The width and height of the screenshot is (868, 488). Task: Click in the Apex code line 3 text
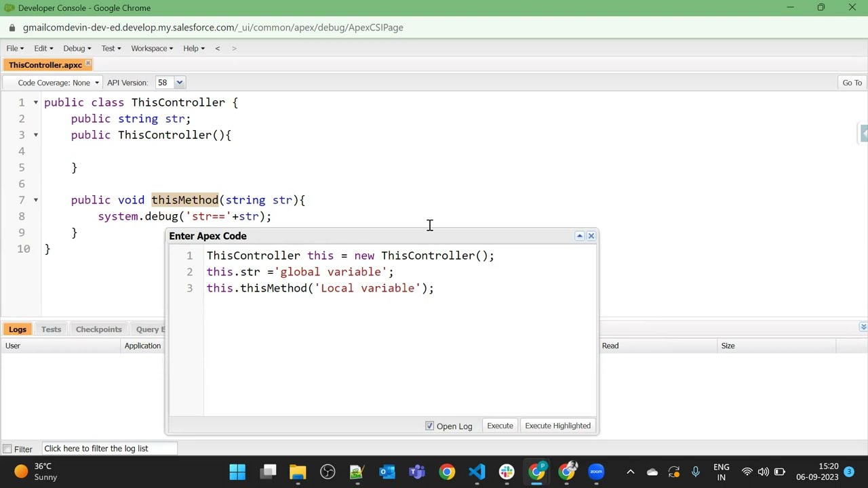(x=320, y=288)
